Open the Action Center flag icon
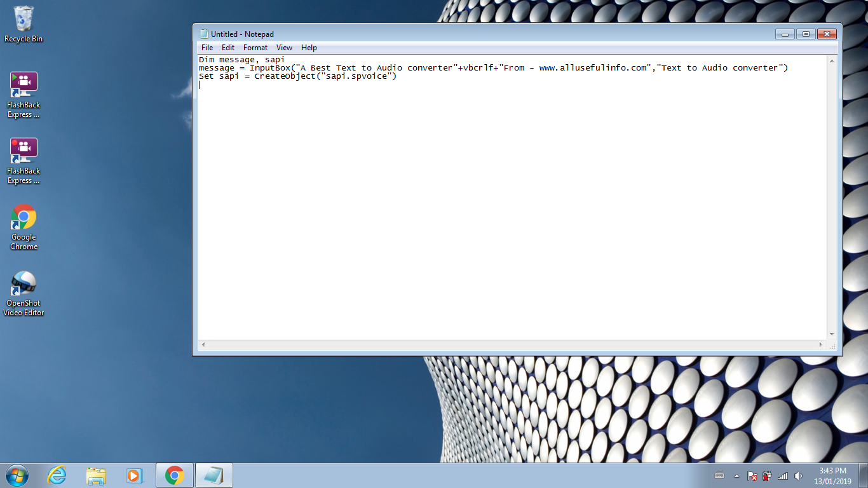 (x=752, y=476)
